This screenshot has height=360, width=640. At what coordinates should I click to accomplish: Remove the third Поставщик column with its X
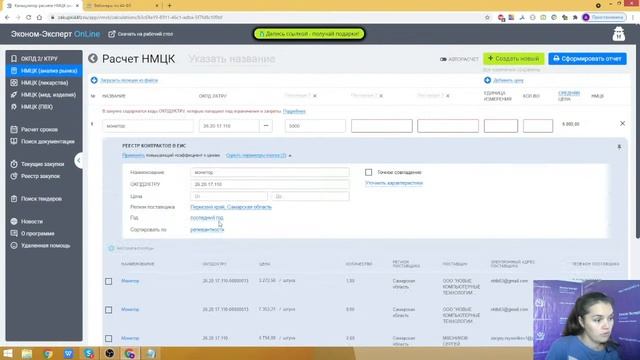click(x=448, y=96)
